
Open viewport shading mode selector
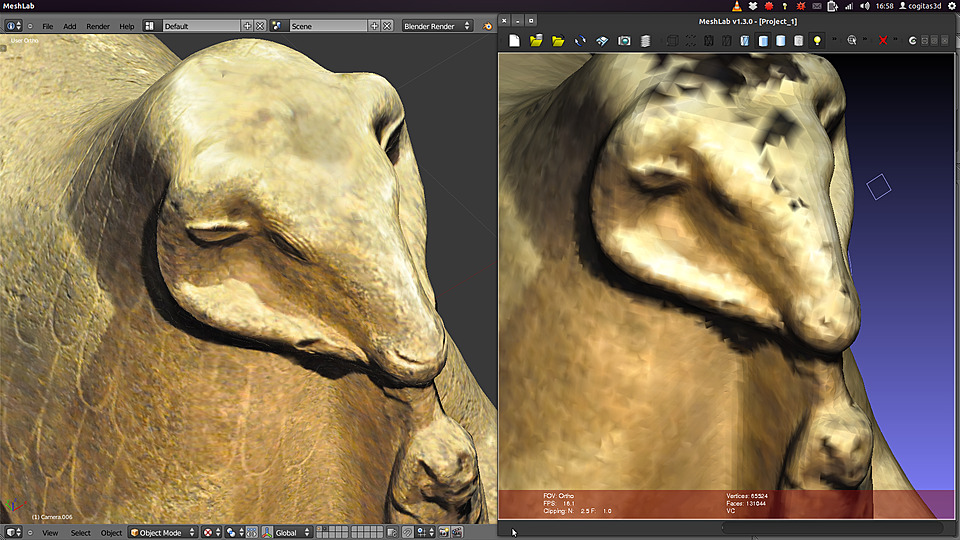coord(211,533)
